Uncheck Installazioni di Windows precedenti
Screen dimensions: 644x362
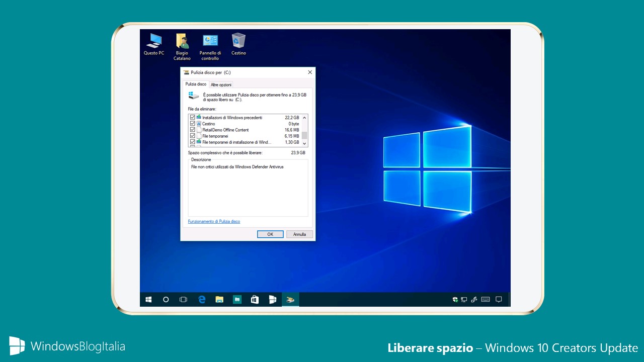[x=192, y=117]
